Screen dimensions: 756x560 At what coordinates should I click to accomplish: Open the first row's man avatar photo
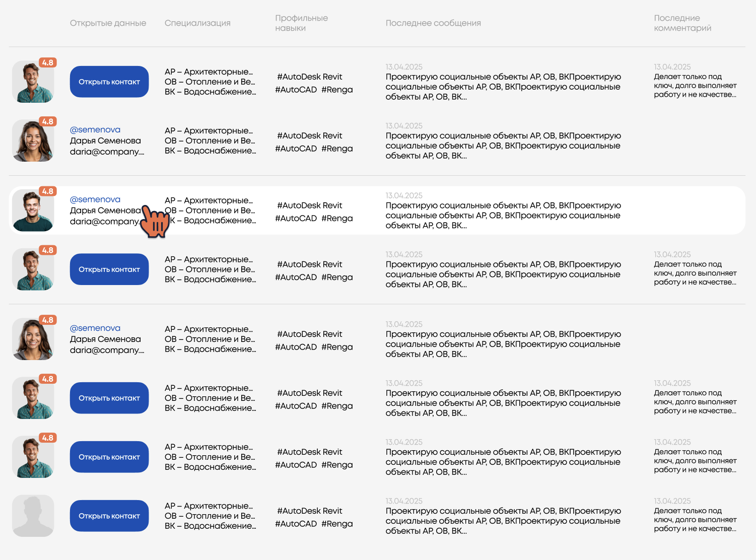point(33,82)
